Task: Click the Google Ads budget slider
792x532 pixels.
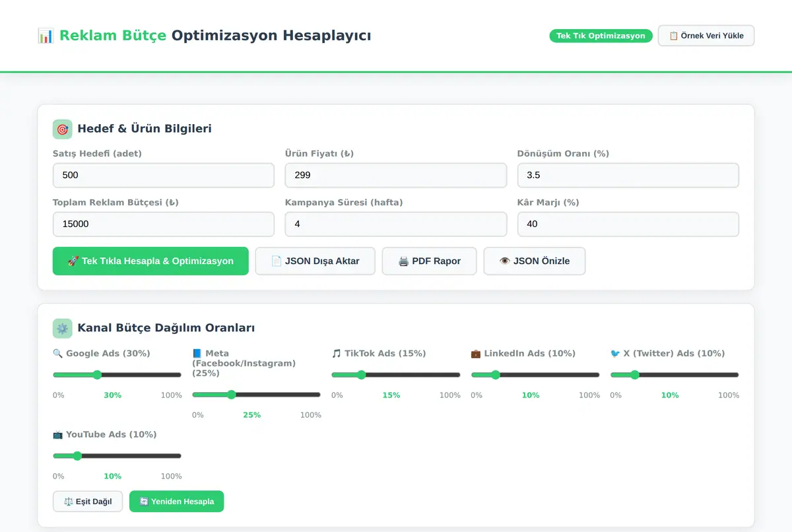Action: click(117, 375)
